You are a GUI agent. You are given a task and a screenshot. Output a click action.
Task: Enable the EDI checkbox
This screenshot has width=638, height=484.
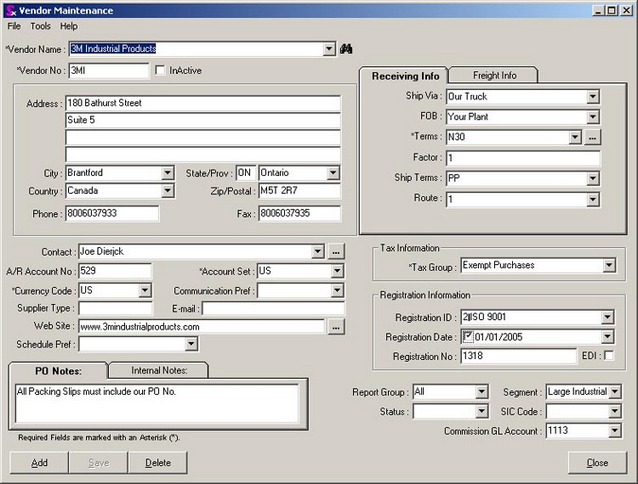coord(609,356)
